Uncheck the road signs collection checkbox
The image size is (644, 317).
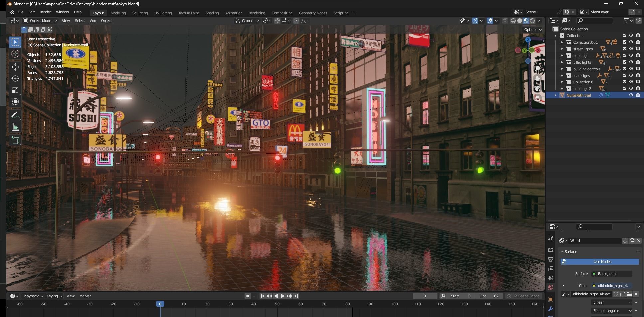[x=624, y=75]
